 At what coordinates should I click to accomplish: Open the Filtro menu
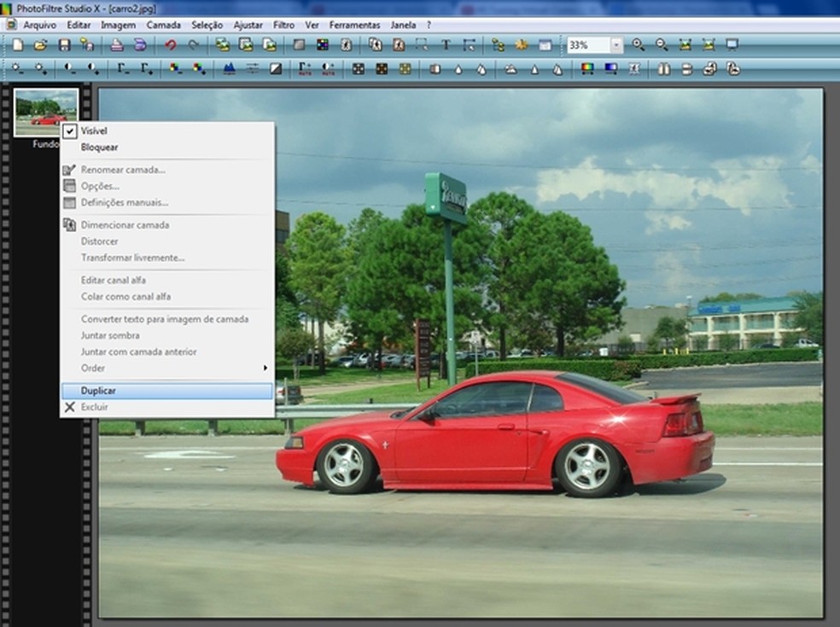[283, 25]
